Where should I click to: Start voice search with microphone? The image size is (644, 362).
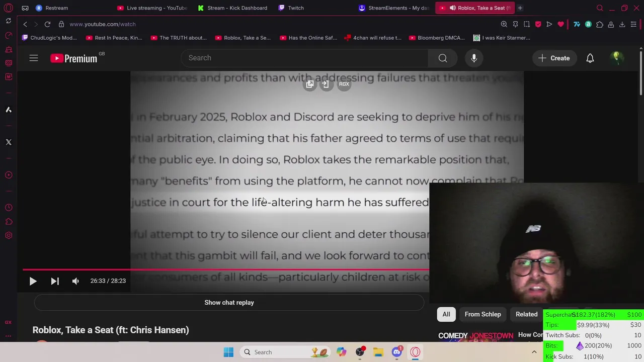tap(474, 58)
